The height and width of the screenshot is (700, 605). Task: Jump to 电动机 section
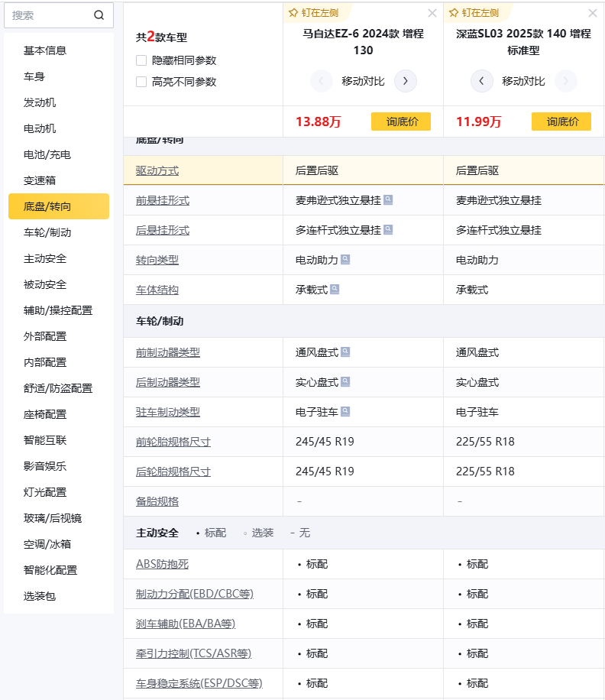tap(40, 128)
